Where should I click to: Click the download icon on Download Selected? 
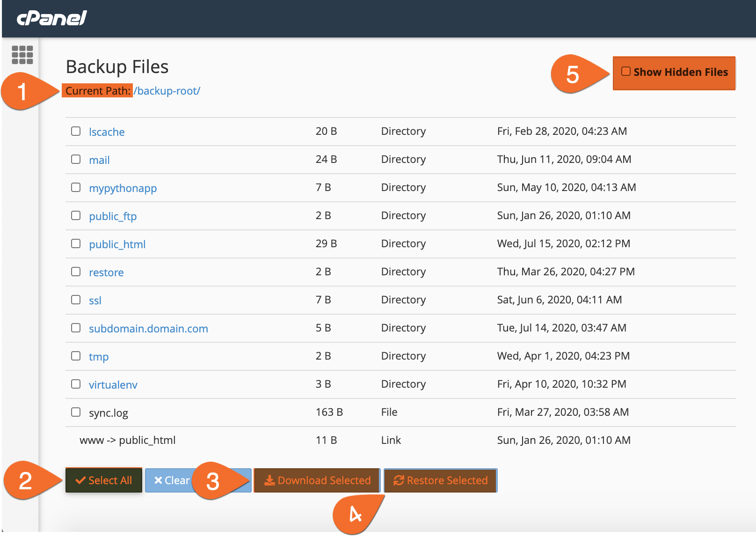[x=269, y=480]
